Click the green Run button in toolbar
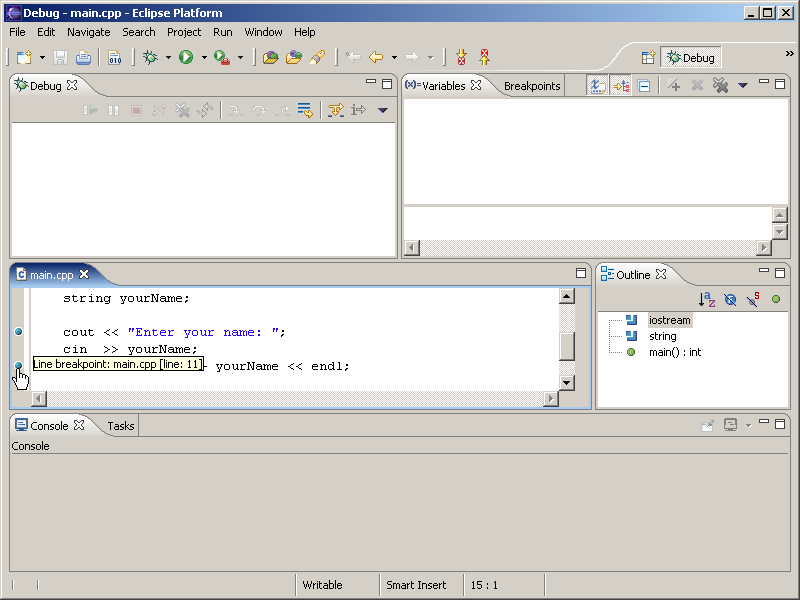The height and width of the screenshot is (600, 800). coord(186,58)
